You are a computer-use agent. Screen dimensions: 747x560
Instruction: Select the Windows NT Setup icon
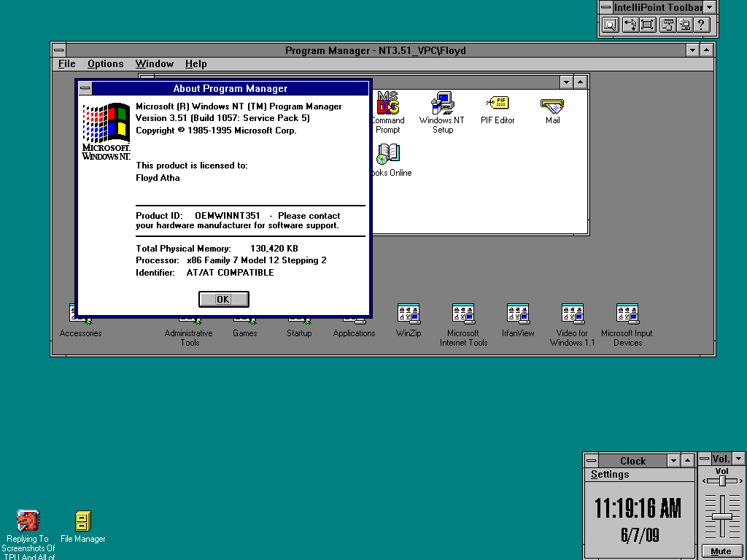tap(442, 104)
